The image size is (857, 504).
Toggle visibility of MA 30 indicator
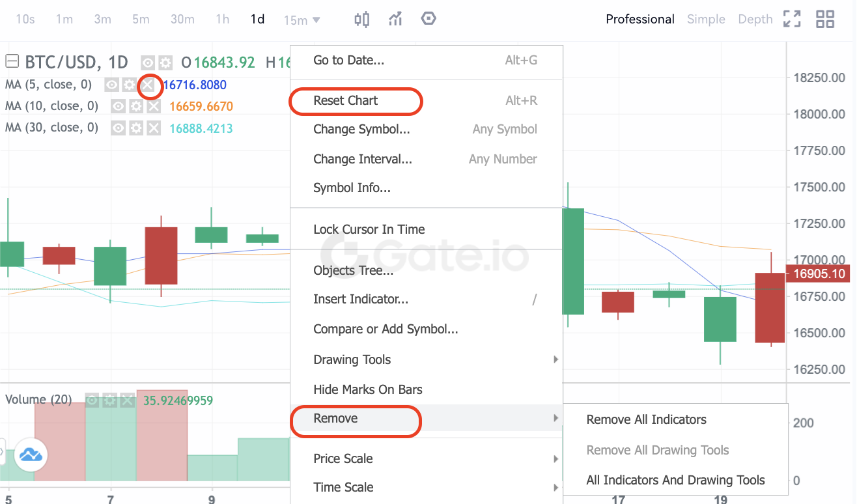coord(118,128)
